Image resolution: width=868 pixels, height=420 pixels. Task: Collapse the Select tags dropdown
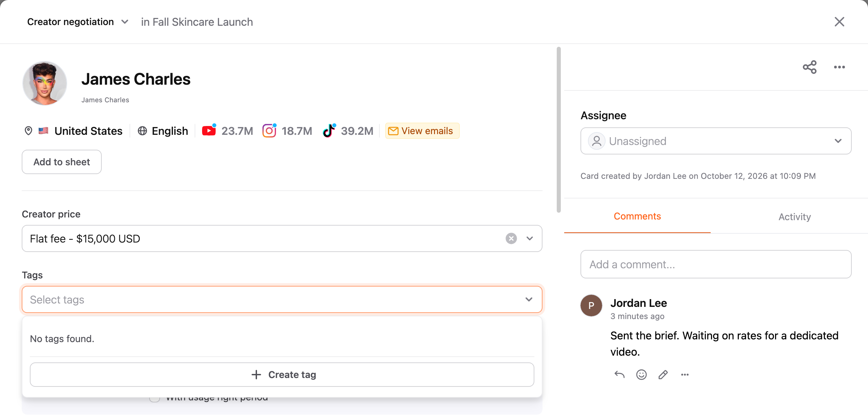click(x=529, y=299)
